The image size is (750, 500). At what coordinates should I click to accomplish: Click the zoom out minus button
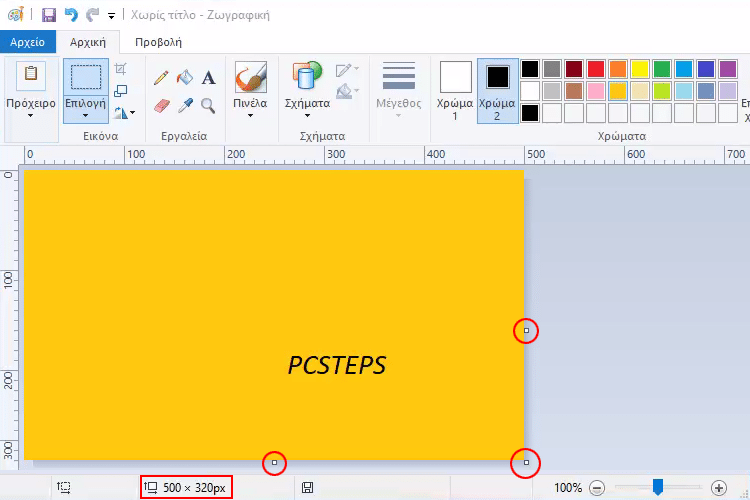pos(597,488)
